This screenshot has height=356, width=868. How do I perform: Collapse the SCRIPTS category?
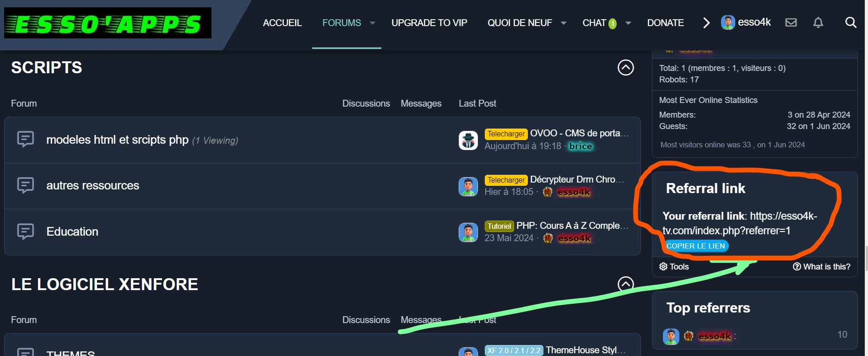click(x=625, y=68)
